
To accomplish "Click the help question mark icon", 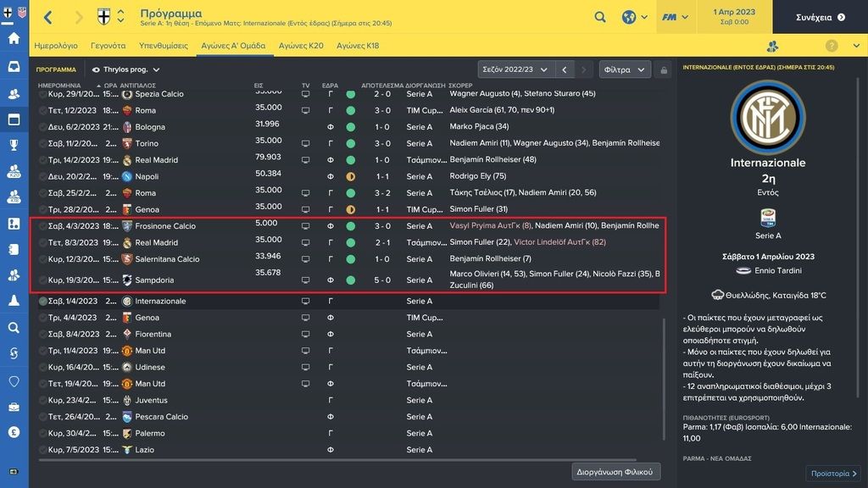I will tap(832, 46).
